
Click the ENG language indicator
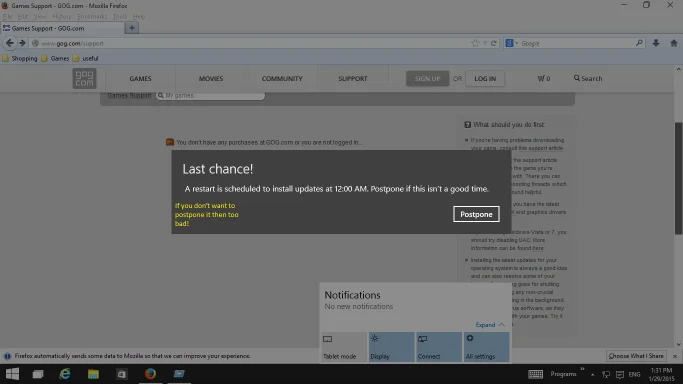click(635, 374)
